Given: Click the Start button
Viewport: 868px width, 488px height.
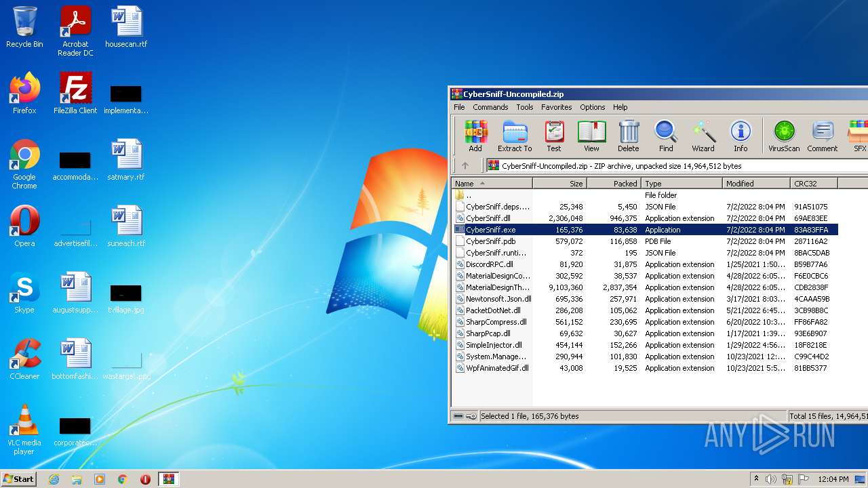Looking at the screenshot, I should 19,479.
